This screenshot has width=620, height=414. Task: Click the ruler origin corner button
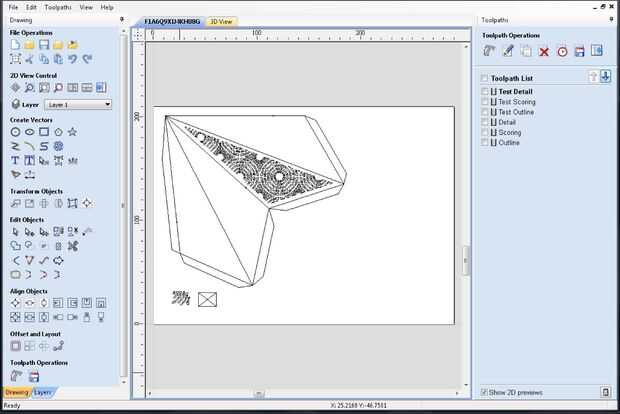click(138, 35)
